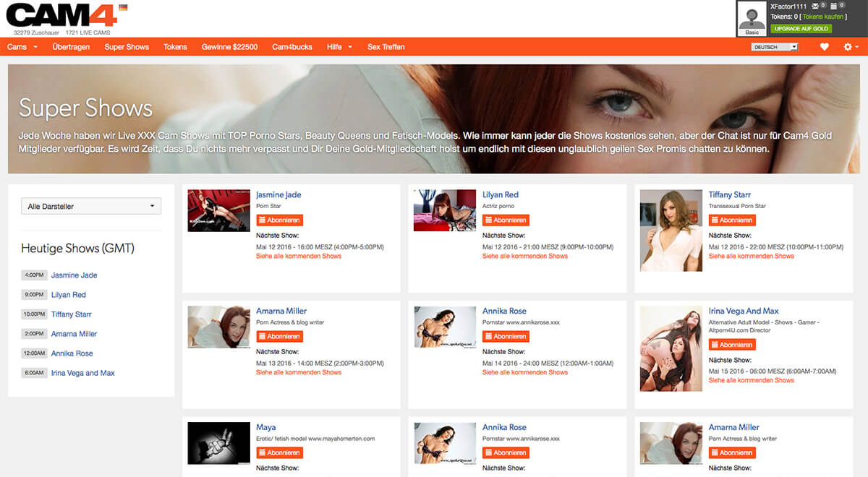Subscribe to Jasmine Jade with Abonnieren
868x477 pixels.
[x=279, y=220]
